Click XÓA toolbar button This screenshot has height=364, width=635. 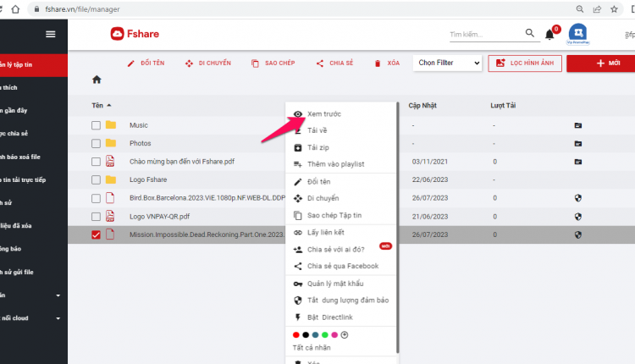[387, 63]
